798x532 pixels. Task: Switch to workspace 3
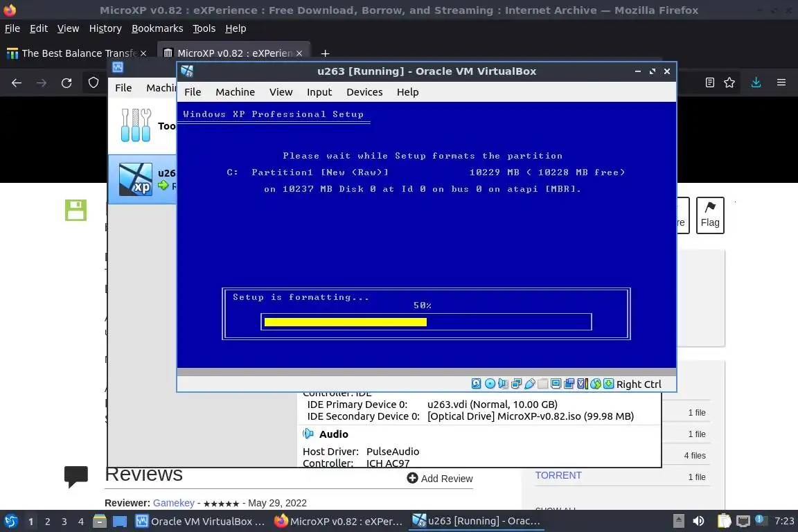pyautogui.click(x=64, y=522)
